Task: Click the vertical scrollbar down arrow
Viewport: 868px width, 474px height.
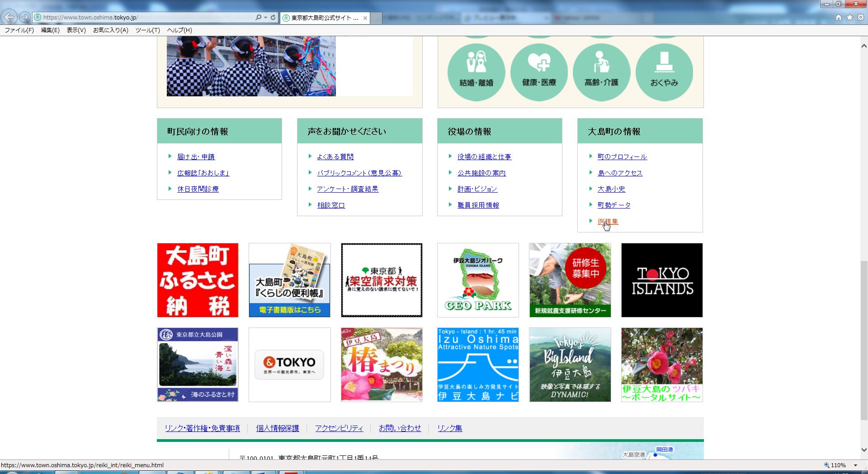Action: tap(863, 450)
